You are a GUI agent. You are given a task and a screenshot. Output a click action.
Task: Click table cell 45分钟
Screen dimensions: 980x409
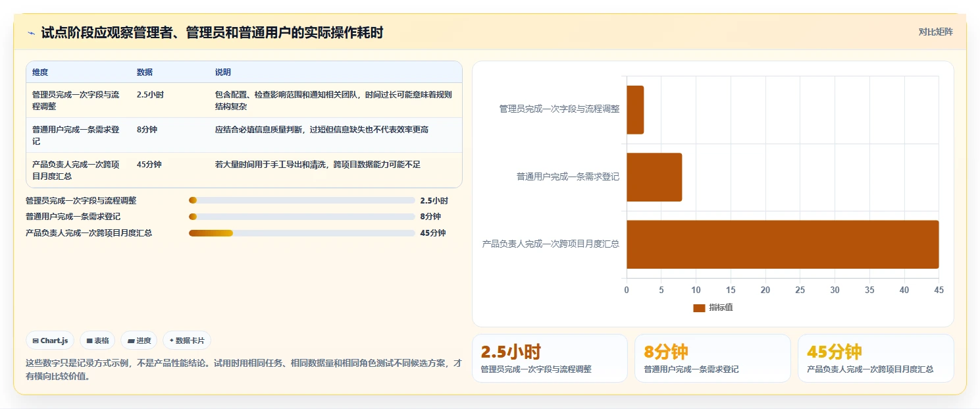tap(149, 165)
